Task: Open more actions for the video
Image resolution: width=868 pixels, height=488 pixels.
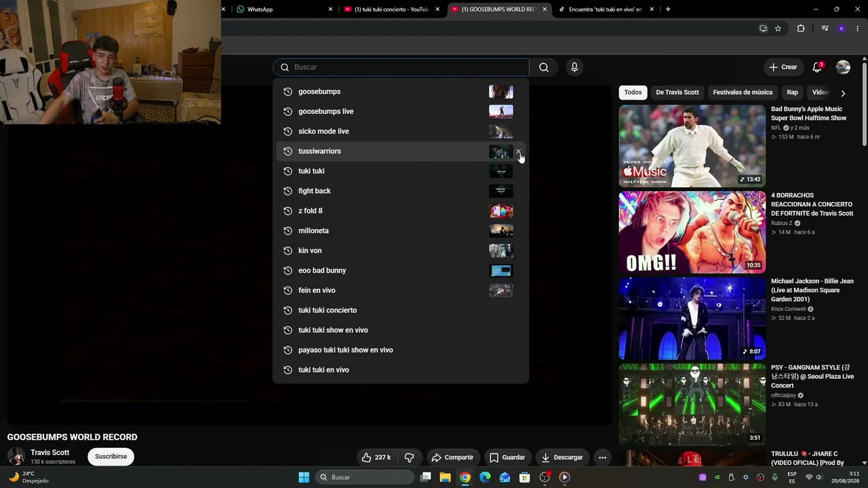Action: click(602, 457)
